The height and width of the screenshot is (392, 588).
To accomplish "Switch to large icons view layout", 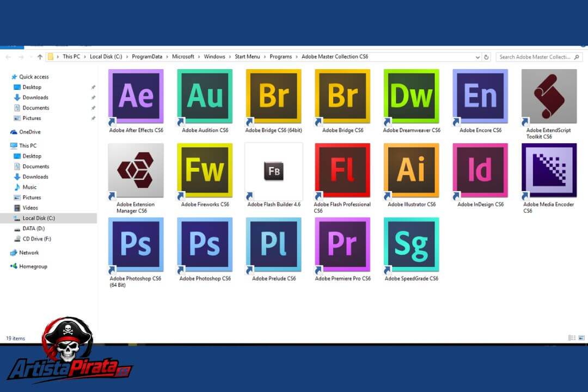I will (581, 338).
